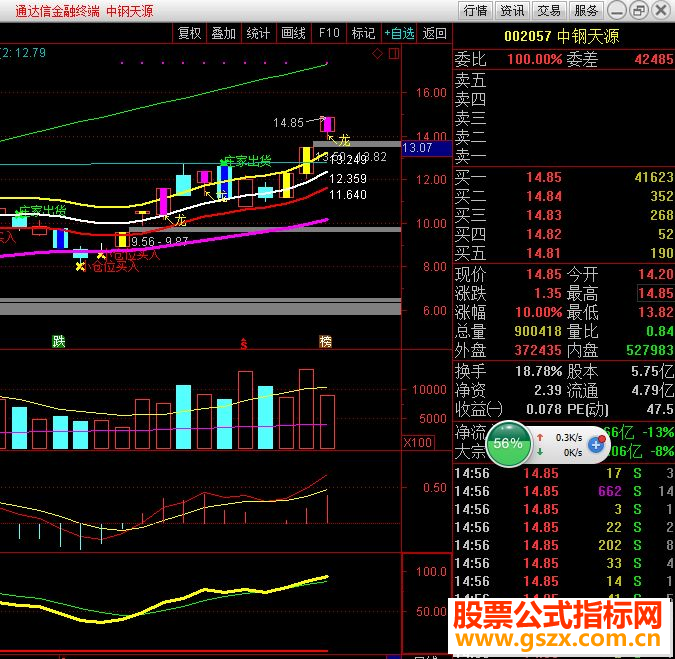Click the 统计 toolbar button
The image size is (675, 659).
258,33
